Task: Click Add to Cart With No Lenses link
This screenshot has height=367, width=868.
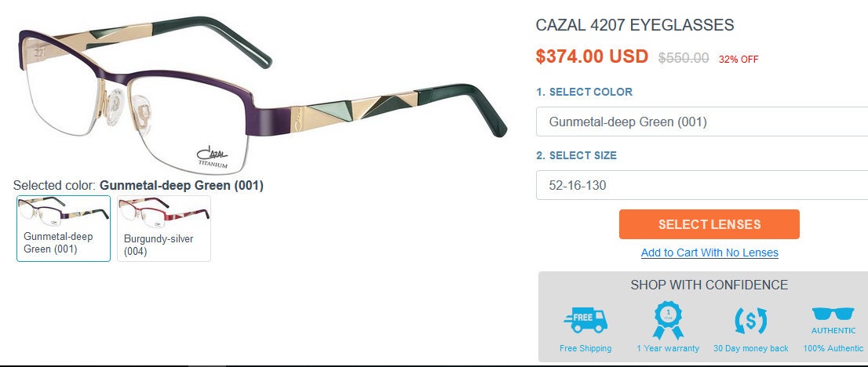Action: click(x=709, y=253)
